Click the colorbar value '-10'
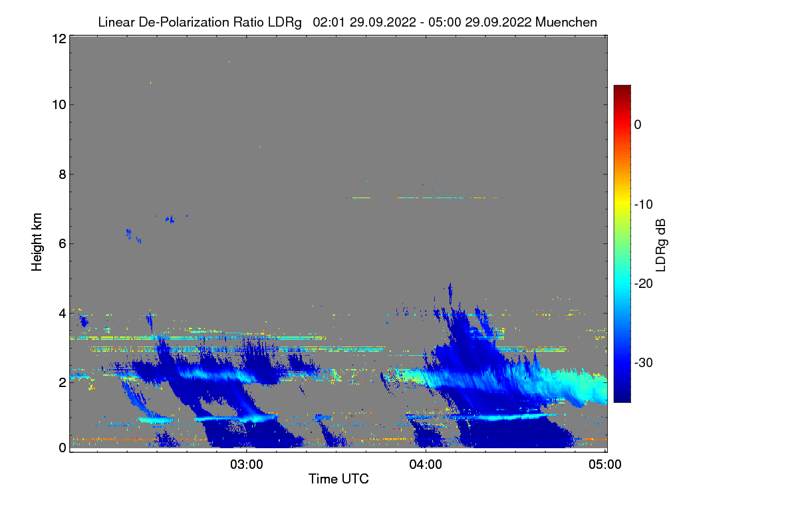 (643, 204)
